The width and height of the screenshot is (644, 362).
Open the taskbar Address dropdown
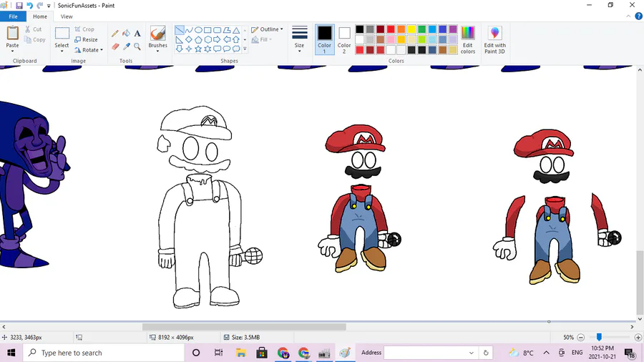pos(471,353)
